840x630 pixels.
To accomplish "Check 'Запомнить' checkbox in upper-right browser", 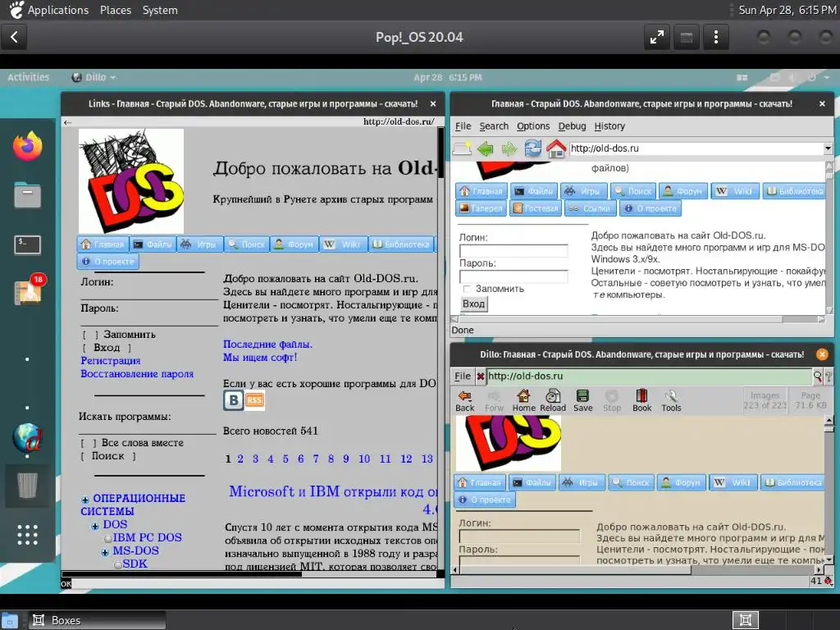I will point(467,290).
